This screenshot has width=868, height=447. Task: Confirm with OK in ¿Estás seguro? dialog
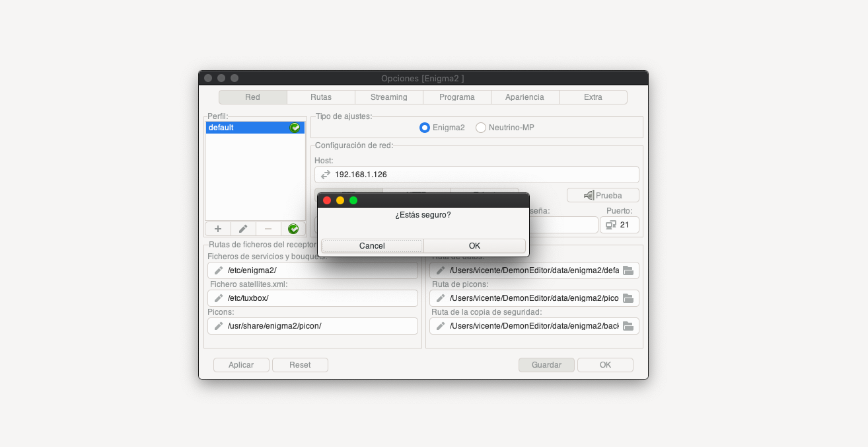coord(474,246)
